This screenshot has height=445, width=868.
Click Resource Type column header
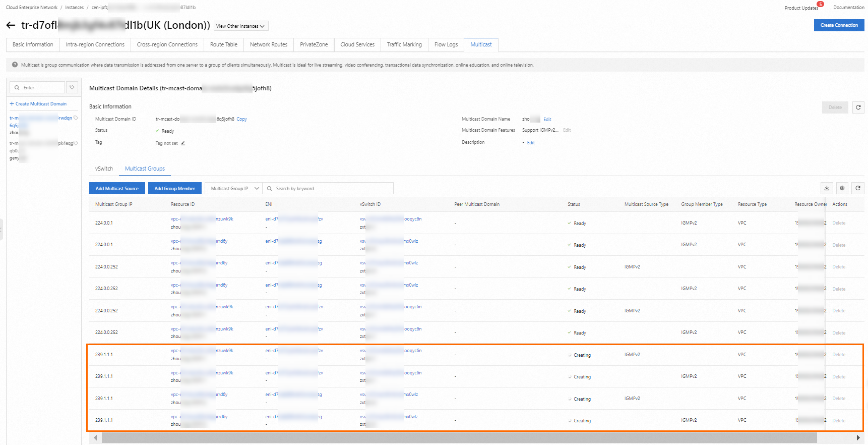752,204
